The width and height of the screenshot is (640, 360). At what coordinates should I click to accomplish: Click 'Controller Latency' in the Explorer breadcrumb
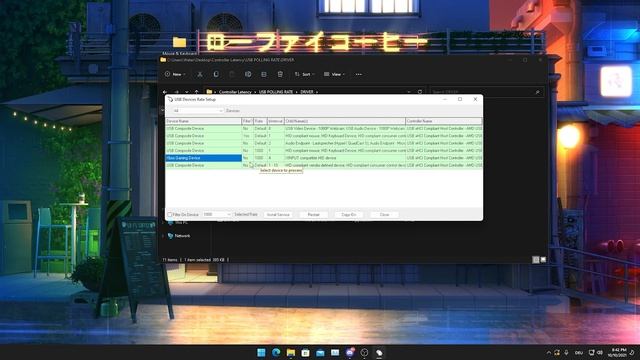[235, 92]
